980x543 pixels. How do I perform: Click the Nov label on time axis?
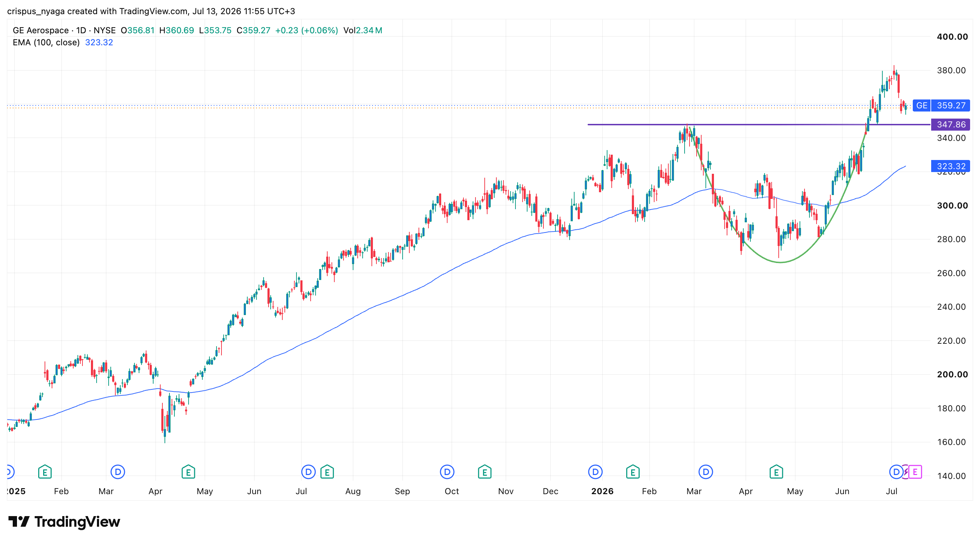point(506,491)
